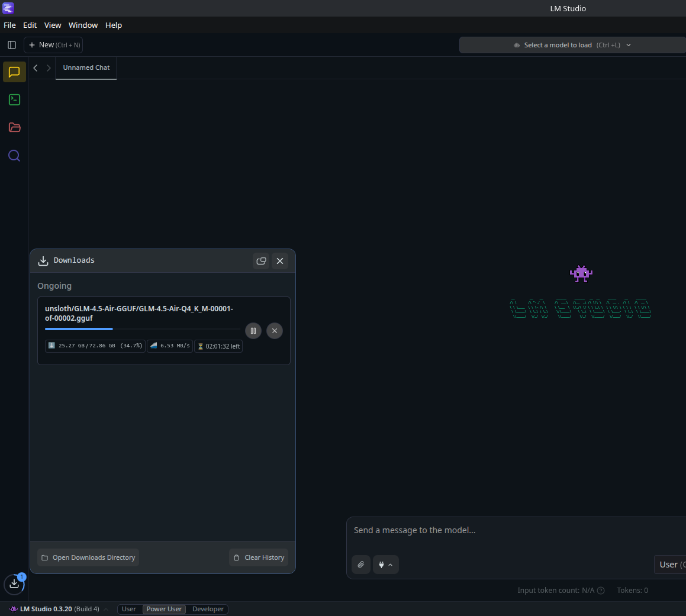Image resolution: width=686 pixels, height=616 pixels.
Task: Open the integrations plug menu
Action: click(385, 565)
